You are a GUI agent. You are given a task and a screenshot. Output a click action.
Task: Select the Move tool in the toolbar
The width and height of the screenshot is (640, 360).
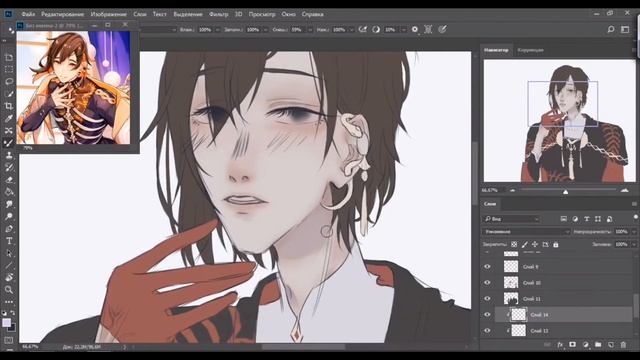pyautogui.click(x=9, y=58)
